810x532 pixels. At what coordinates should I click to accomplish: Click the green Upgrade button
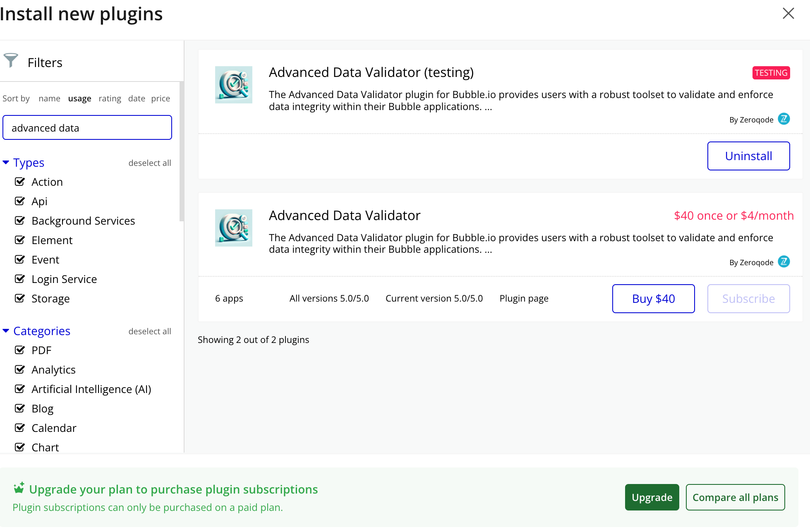click(x=652, y=497)
